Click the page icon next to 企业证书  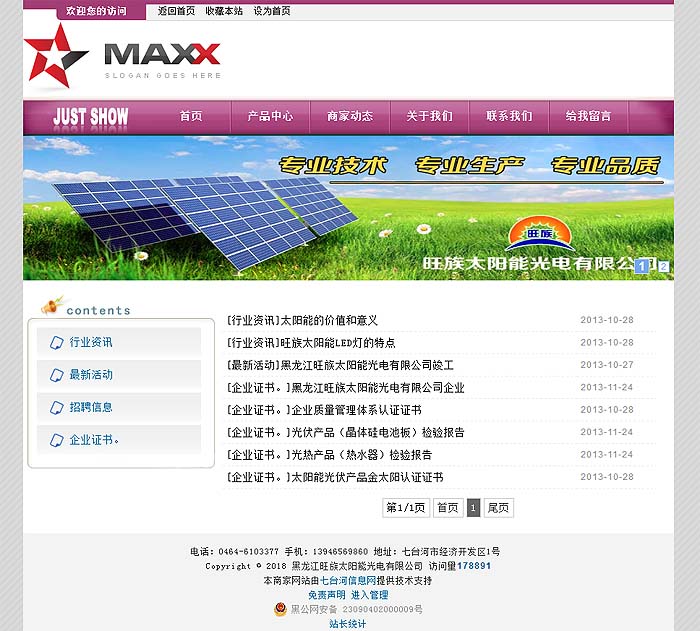(55, 440)
